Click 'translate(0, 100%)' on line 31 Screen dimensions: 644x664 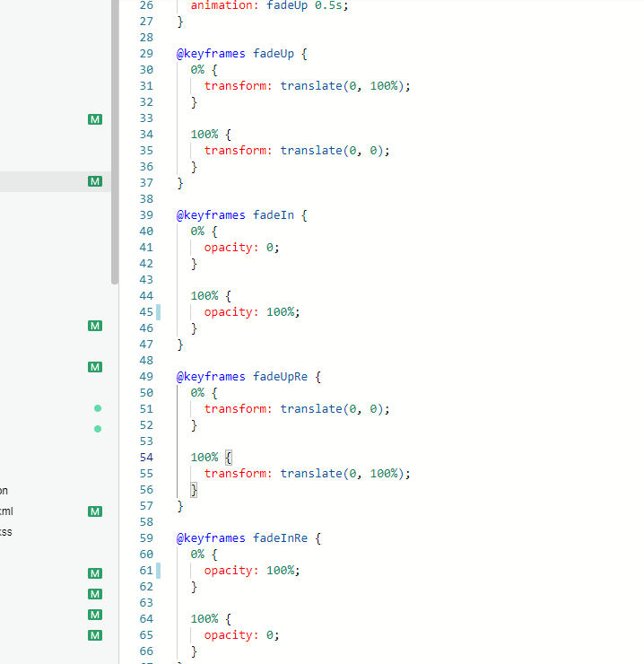click(x=341, y=86)
